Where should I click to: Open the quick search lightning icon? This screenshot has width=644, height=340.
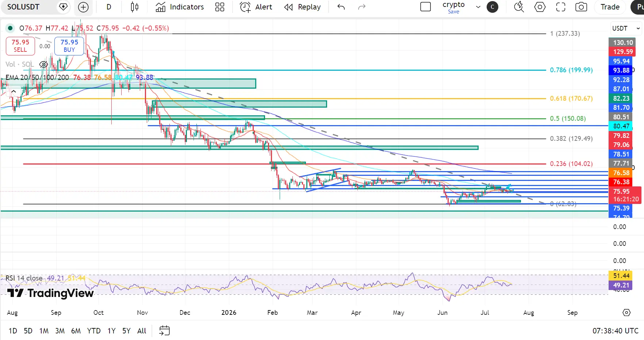[x=519, y=7]
